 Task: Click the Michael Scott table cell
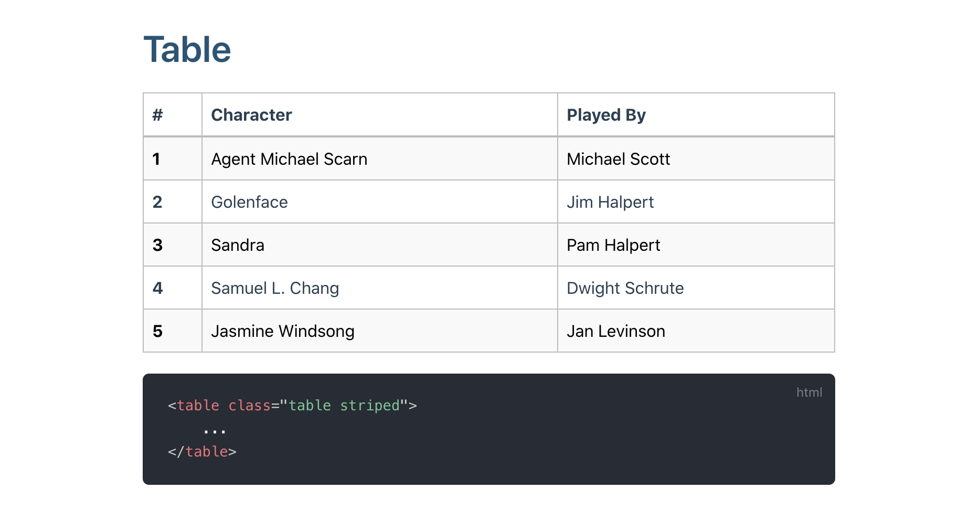(618, 158)
